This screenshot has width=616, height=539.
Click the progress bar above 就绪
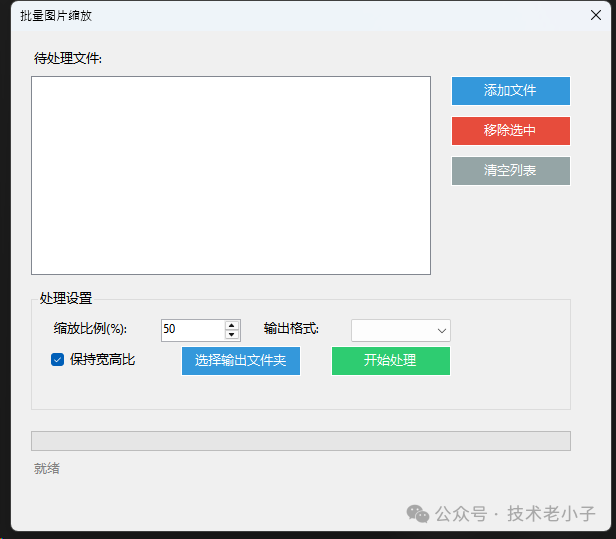point(300,441)
